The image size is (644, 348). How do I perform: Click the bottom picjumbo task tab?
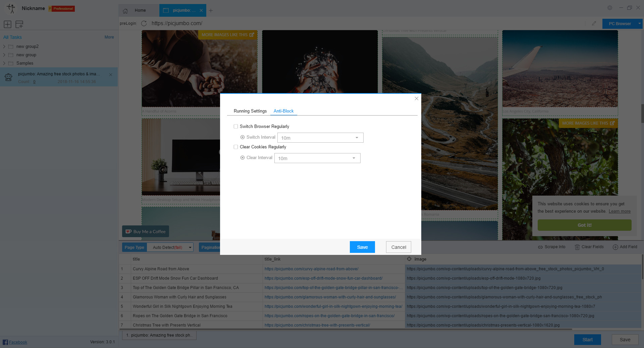pyautogui.click(x=159, y=335)
